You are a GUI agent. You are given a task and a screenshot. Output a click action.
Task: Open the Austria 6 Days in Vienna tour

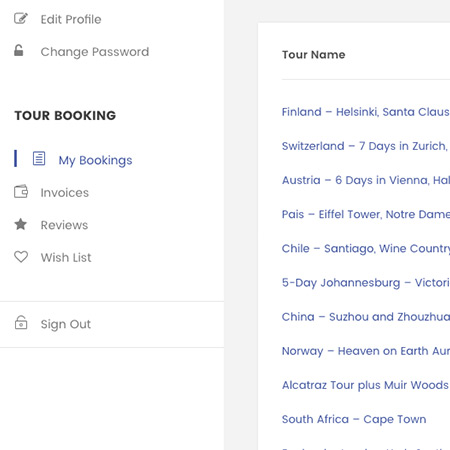(x=366, y=180)
